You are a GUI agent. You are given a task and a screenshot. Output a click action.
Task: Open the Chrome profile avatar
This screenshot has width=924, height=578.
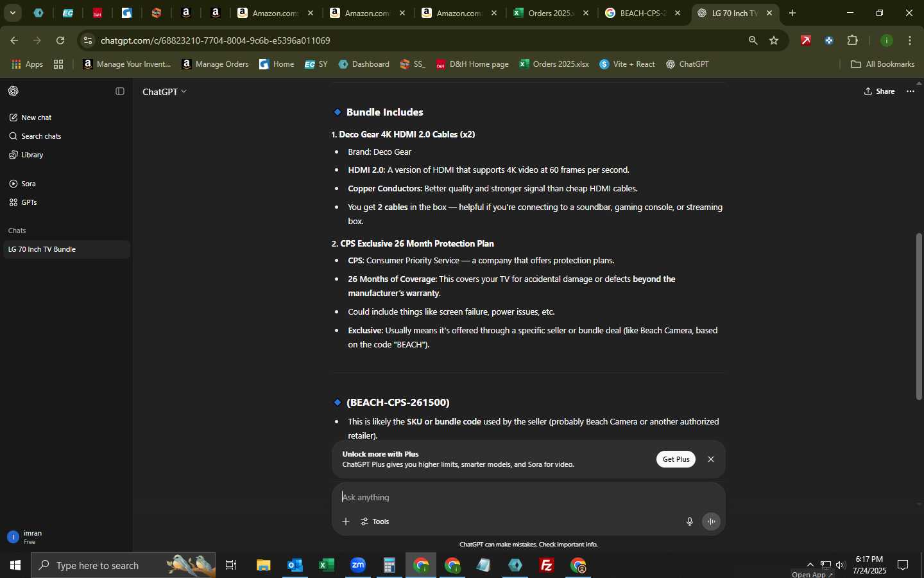click(887, 40)
